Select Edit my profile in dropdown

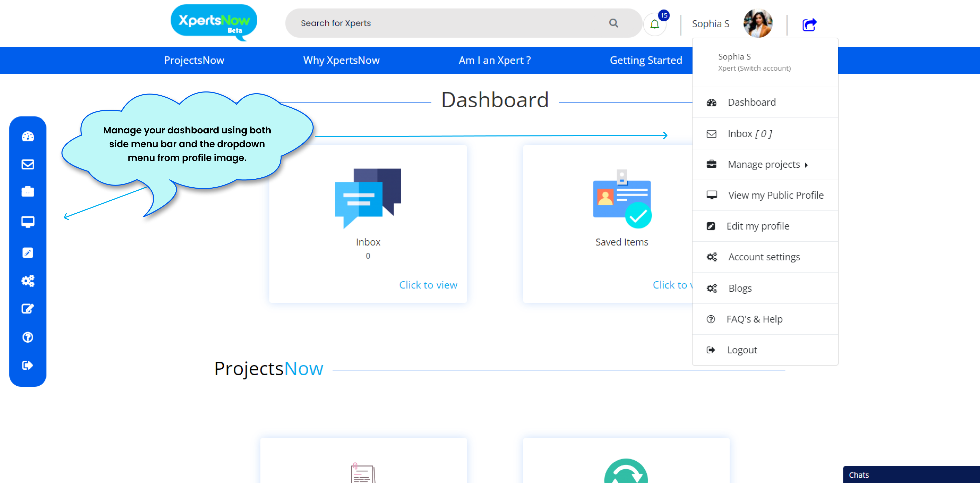click(x=765, y=226)
